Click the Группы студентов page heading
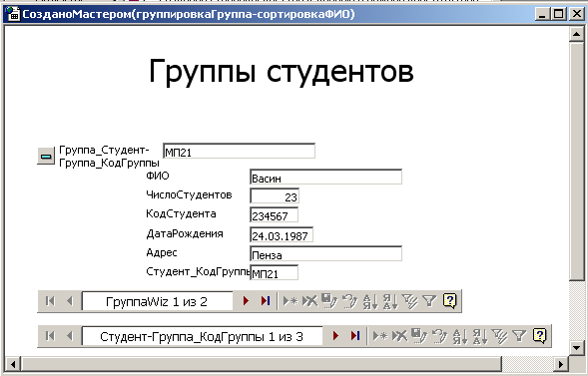This screenshot has width=588, height=376. pos(282,71)
